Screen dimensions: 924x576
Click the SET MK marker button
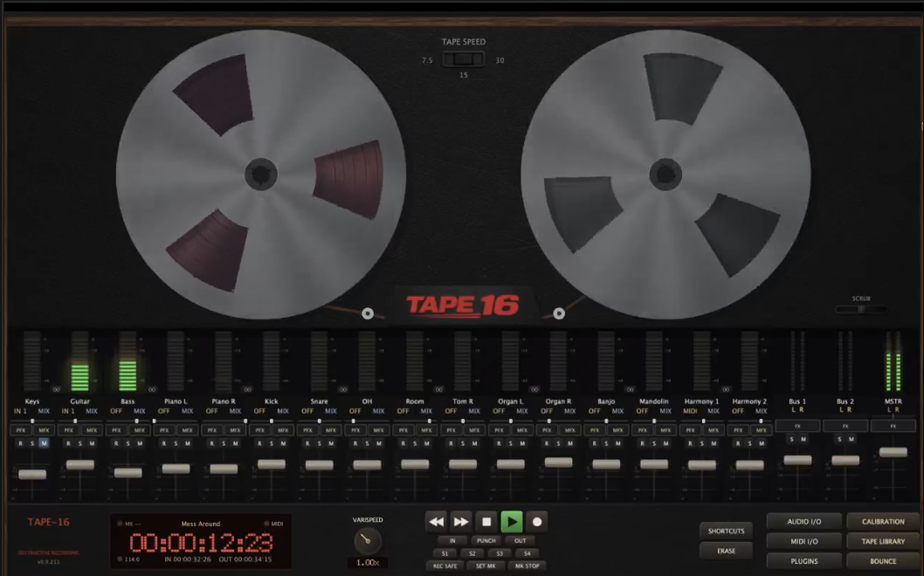pos(486,566)
